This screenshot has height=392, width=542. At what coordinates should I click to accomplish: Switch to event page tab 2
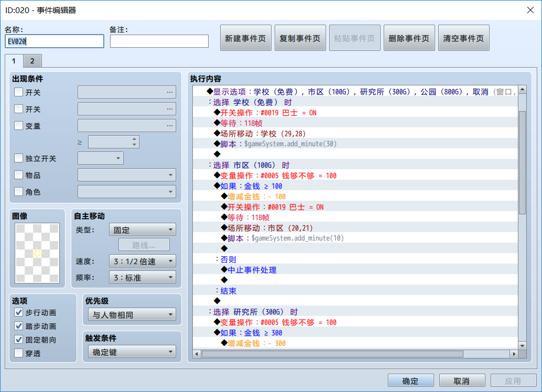click(x=32, y=61)
